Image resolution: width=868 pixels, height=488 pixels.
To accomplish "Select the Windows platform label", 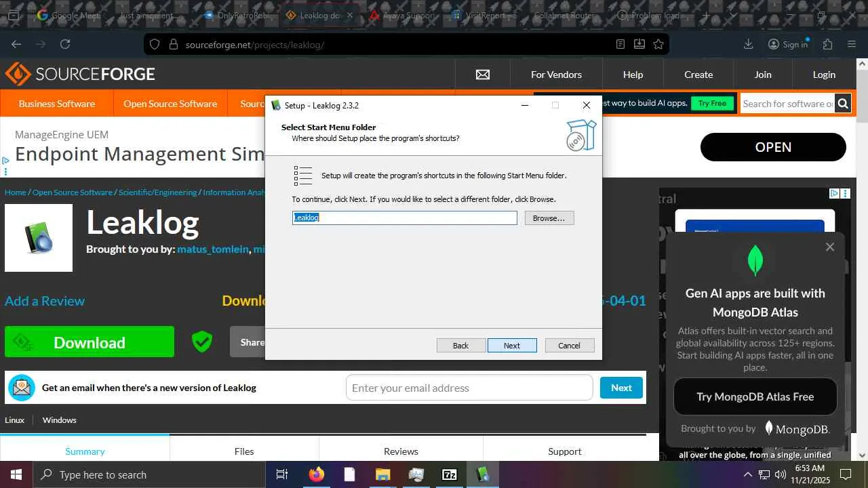I will [60, 420].
